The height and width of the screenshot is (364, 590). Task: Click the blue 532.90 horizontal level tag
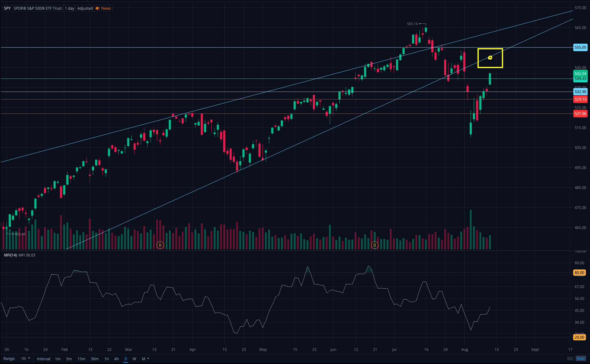(580, 92)
